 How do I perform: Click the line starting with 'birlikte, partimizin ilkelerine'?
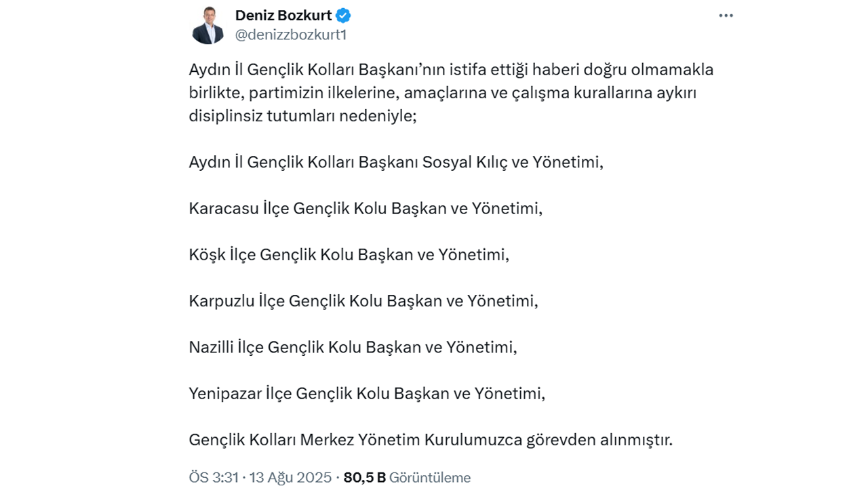point(442,93)
